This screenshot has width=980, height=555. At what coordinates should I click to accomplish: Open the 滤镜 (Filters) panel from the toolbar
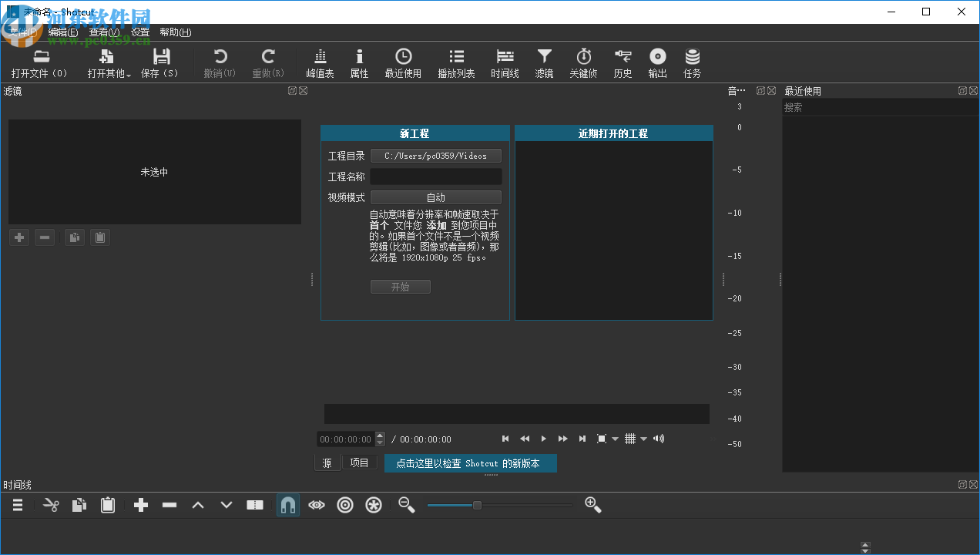click(x=544, y=62)
